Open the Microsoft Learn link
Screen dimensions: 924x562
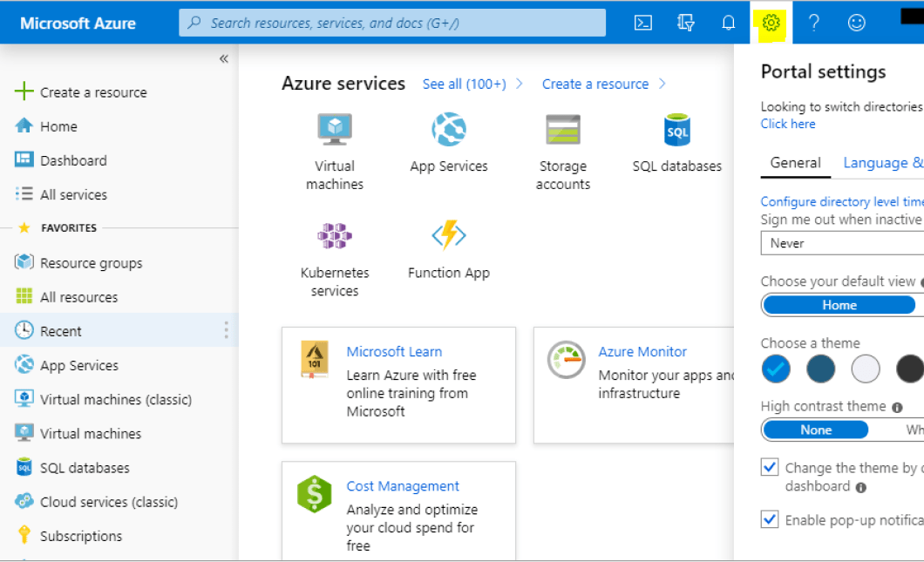(x=394, y=352)
